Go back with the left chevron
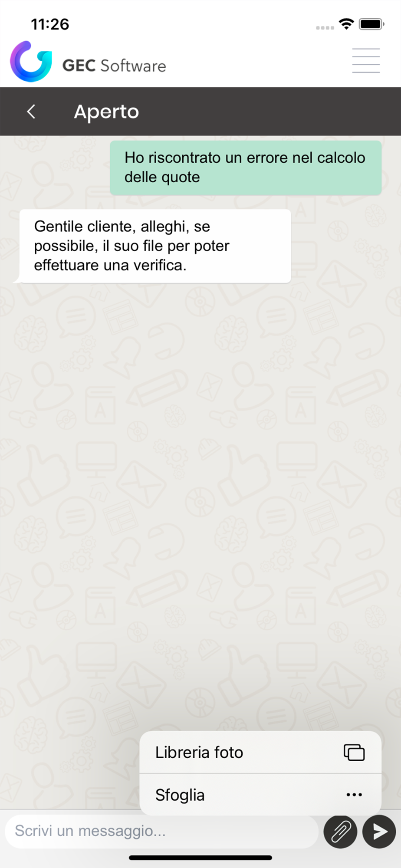Viewport: 401px width, 868px height. tap(31, 112)
